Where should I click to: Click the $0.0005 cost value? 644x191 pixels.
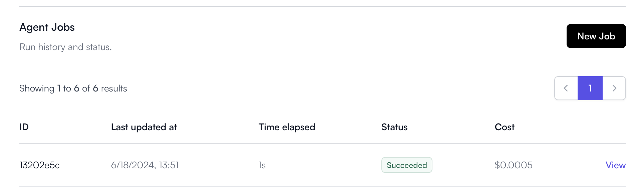514,165
